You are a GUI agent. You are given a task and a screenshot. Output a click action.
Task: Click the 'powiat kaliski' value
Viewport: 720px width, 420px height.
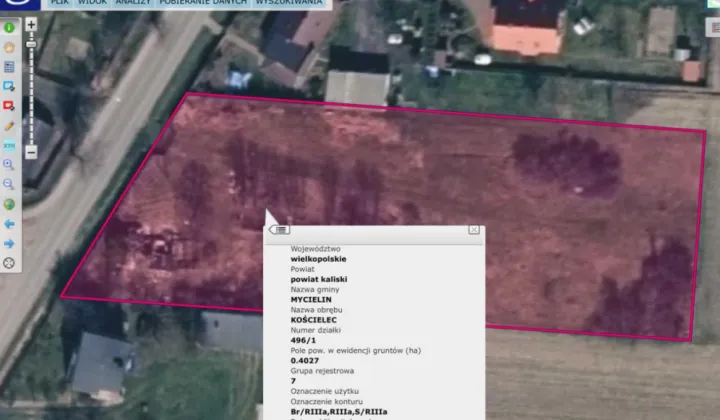[x=319, y=279]
